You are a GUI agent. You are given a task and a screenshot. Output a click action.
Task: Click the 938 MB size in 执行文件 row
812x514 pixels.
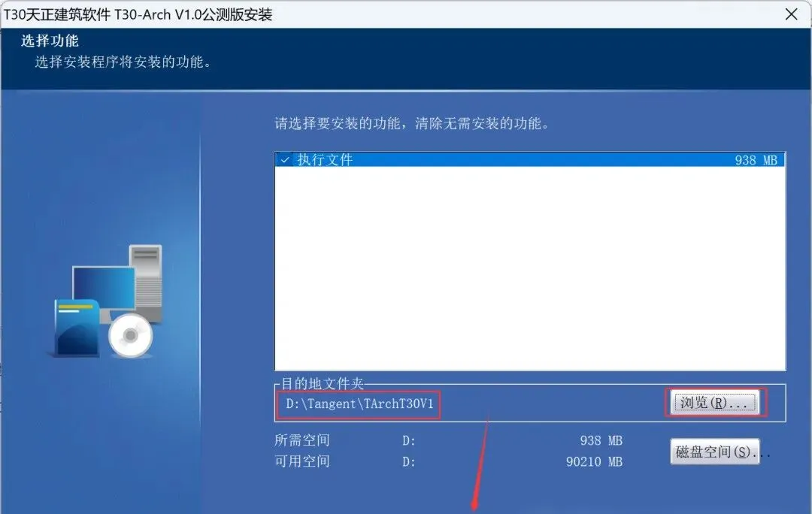(x=756, y=161)
